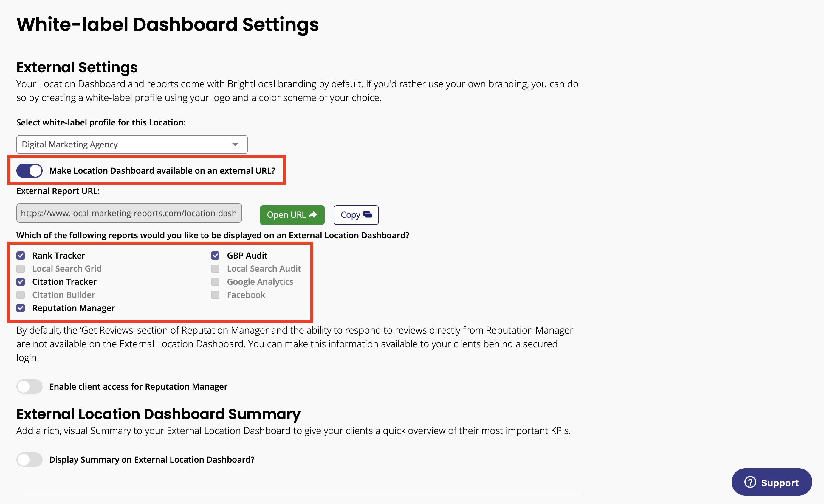This screenshot has height=504, width=824.
Task: Click the copy icon in Copy button
Action: [368, 214]
